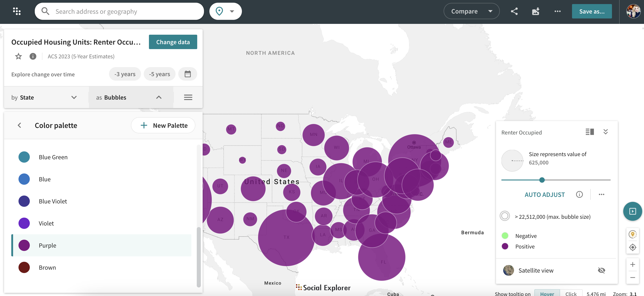Click the Change data button
This screenshot has width=644, height=296.
(173, 42)
